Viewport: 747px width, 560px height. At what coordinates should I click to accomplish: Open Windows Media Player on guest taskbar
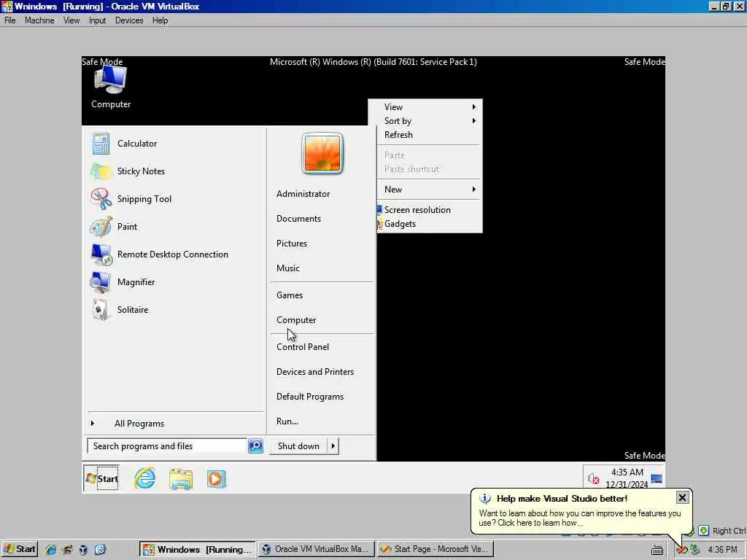click(x=216, y=478)
